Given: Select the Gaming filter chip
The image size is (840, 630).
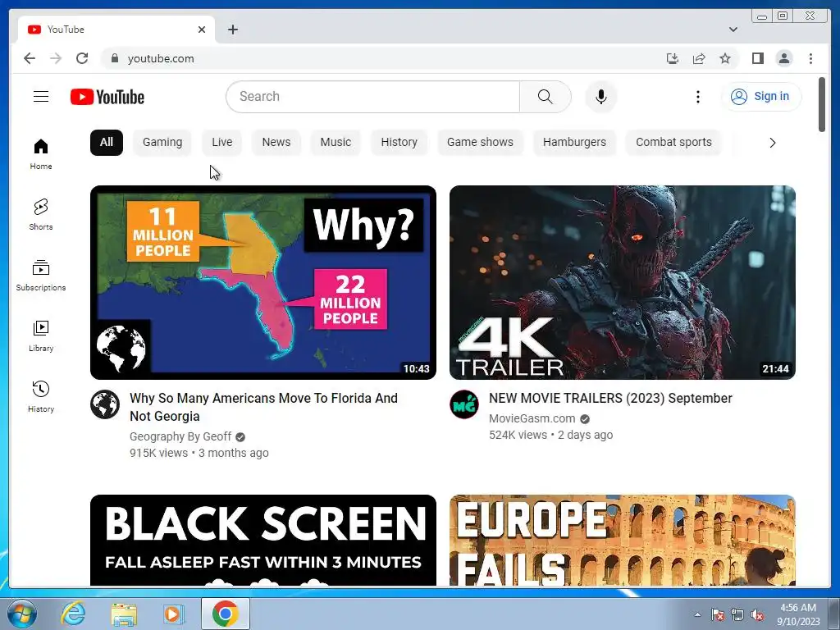Looking at the screenshot, I should [162, 143].
